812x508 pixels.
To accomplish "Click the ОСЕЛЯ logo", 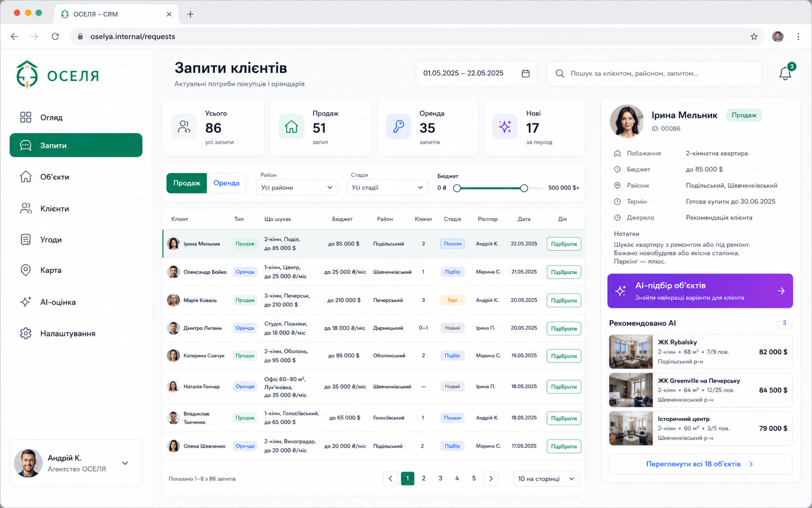I will (x=57, y=75).
